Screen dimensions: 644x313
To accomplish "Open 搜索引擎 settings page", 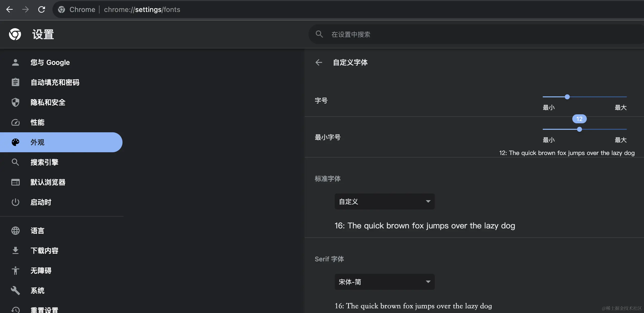I will (x=44, y=162).
